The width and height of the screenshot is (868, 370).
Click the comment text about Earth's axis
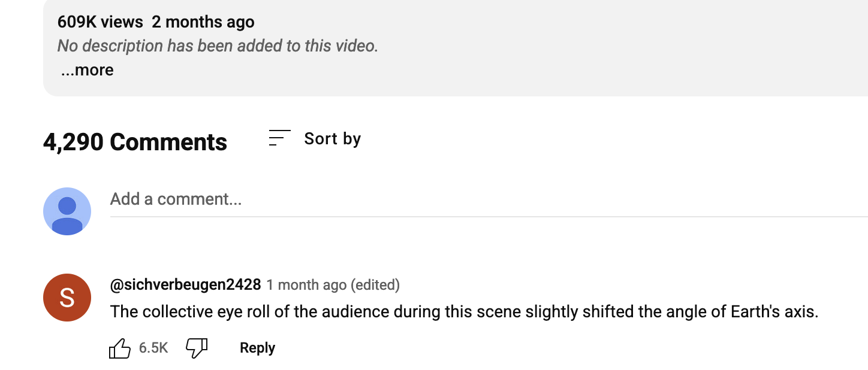click(x=464, y=312)
